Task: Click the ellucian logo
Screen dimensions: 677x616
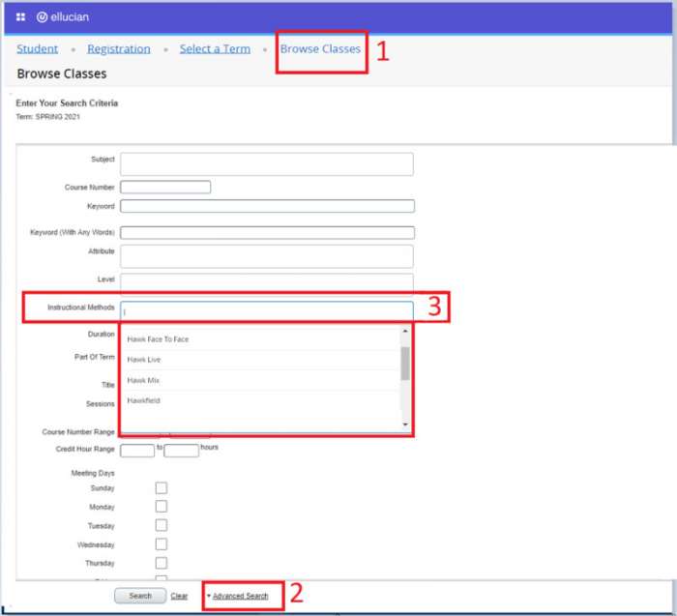Action: pyautogui.click(x=62, y=17)
